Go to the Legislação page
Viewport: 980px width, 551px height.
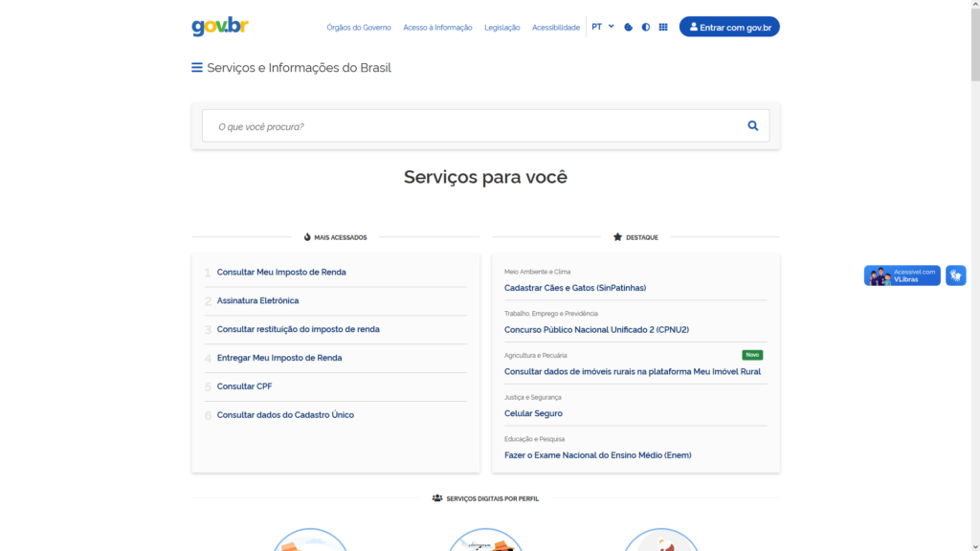click(x=502, y=28)
